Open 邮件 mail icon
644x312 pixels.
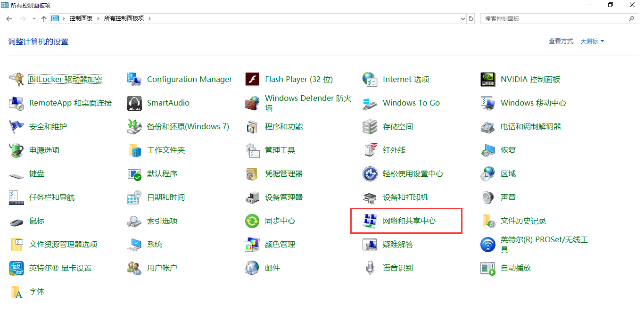[252, 268]
